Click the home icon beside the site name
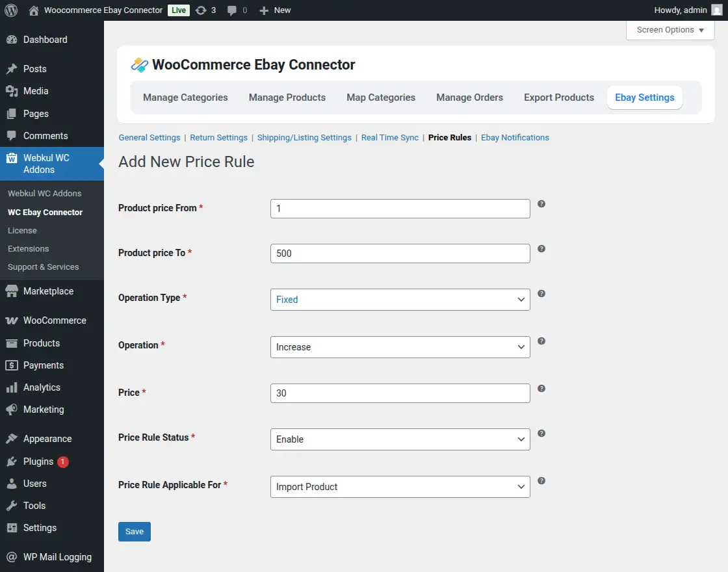The image size is (728, 572). pos(33,10)
